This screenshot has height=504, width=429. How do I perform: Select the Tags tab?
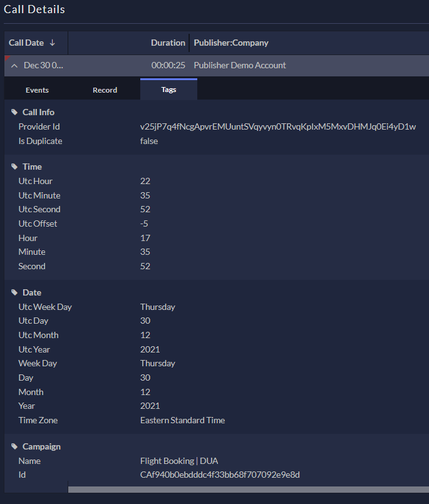(168, 90)
